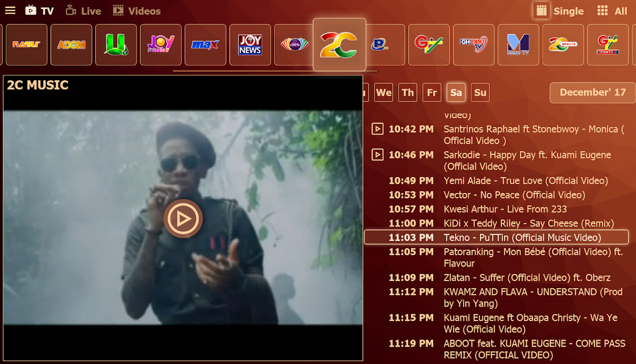Open the December' 17 date picker

(593, 92)
